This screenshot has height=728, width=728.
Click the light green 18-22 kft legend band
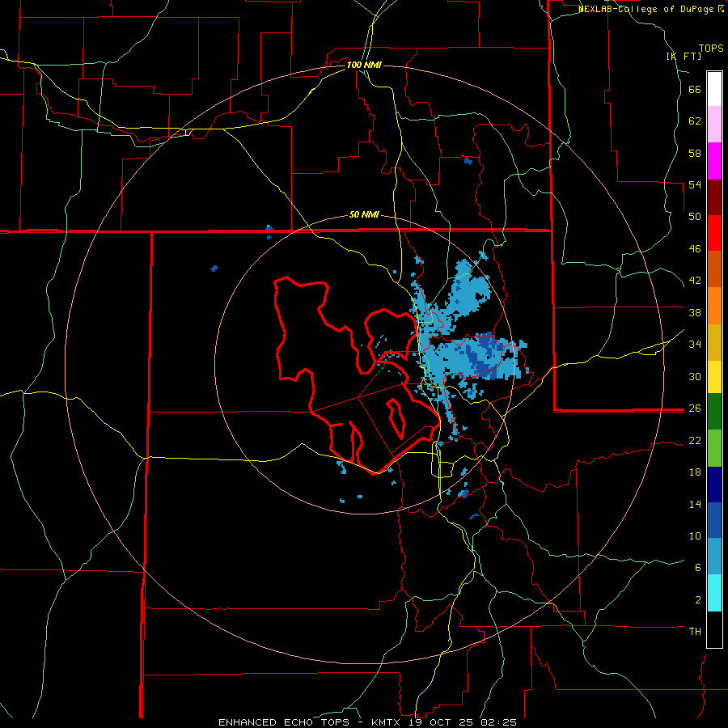point(714,448)
